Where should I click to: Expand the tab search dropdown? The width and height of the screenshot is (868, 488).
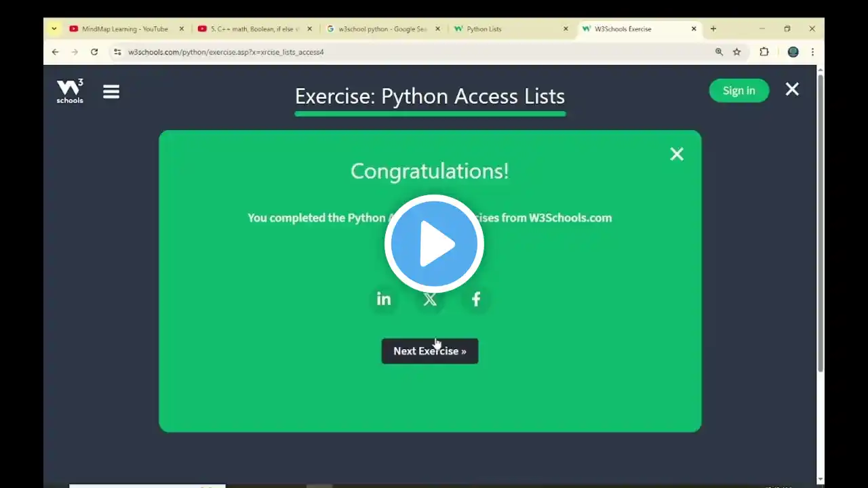(x=54, y=28)
